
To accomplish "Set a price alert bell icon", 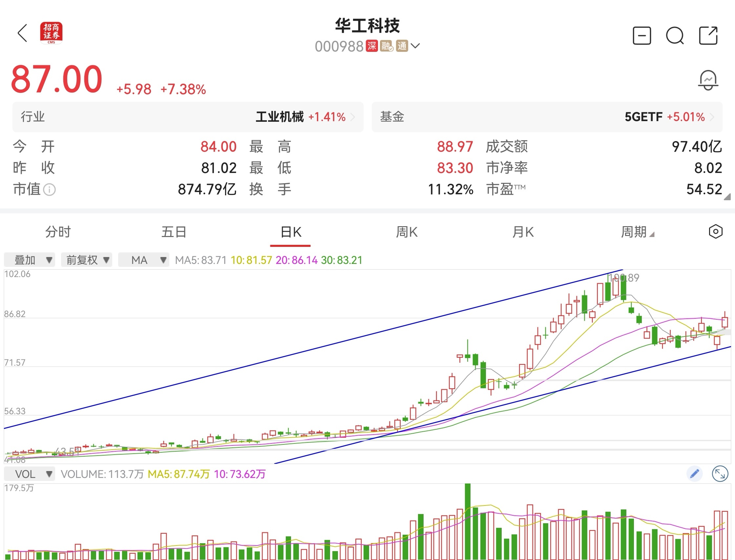I will coord(708,80).
